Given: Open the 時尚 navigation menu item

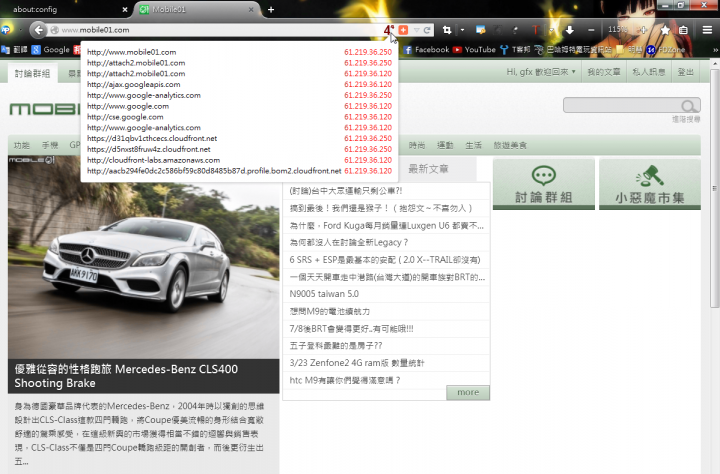Looking at the screenshot, I should pos(417,145).
